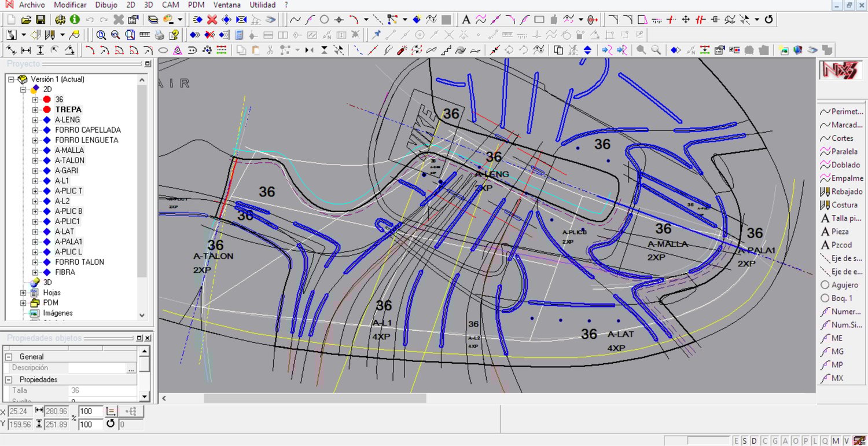
Task: Toggle the E indicator in status bar
Action: [x=736, y=441]
